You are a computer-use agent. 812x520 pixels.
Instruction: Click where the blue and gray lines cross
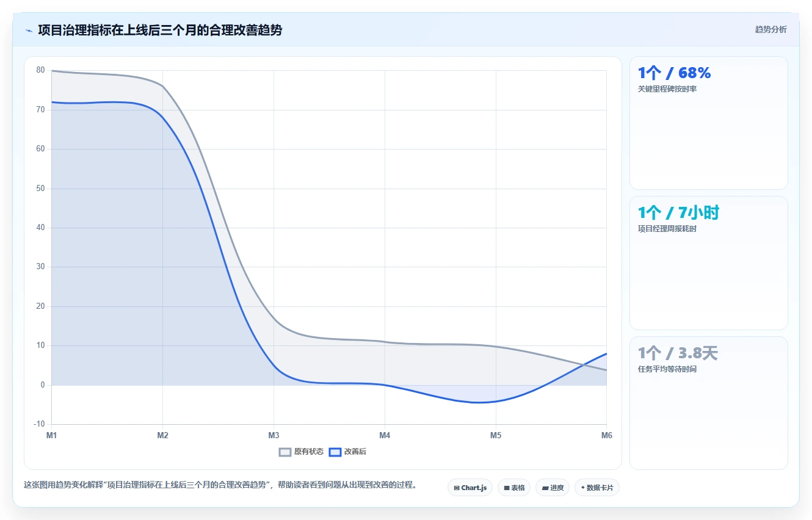(x=584, y=364)
